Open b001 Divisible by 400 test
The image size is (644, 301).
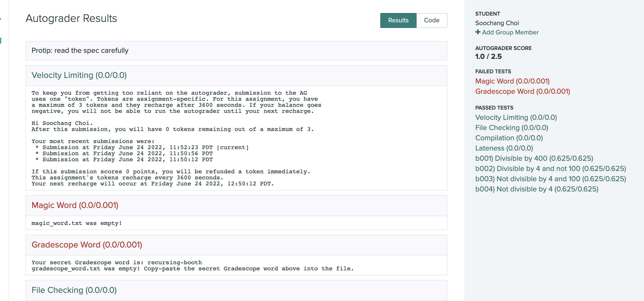[x=534, y=158]
